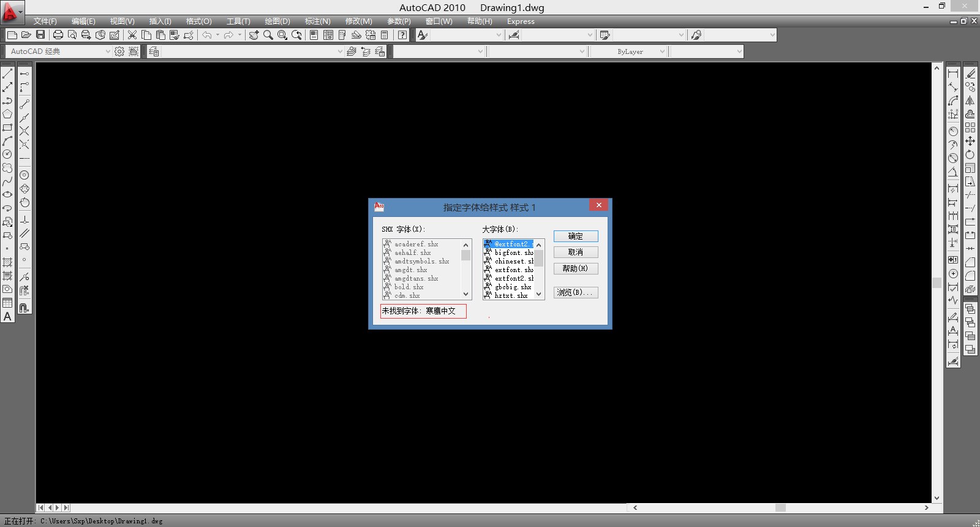The height and width of the screenshot is (527, 980).
Task: Click the Plot printer icon
Action: click(58, 35)
